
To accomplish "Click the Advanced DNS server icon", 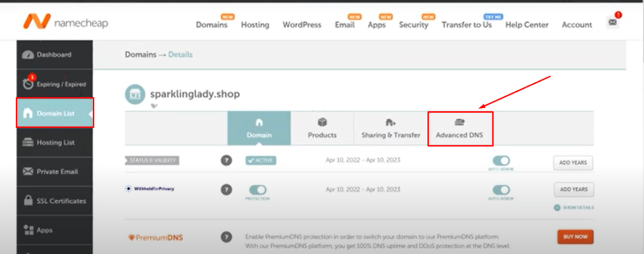I will coord(459,122).
